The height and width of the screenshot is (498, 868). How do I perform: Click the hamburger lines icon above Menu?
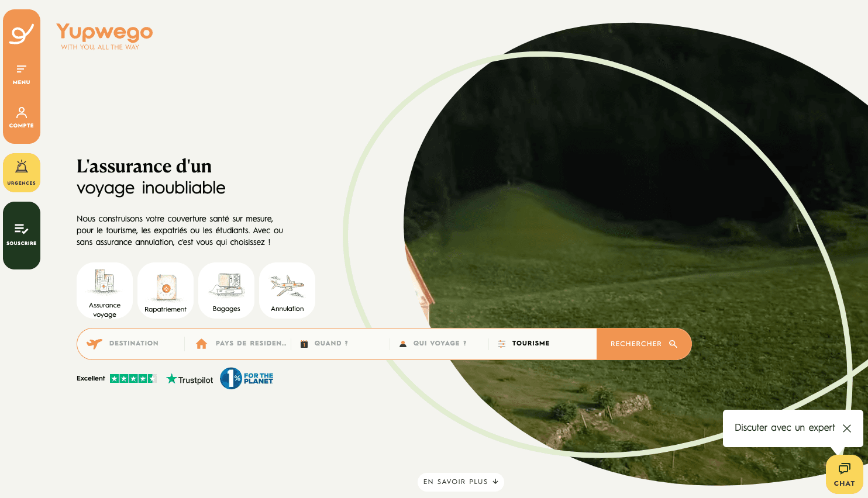point(22,69)
